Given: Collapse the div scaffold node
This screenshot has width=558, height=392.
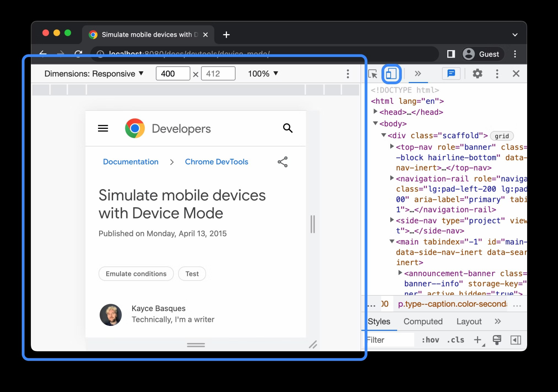Looking at the screenshot, I should pos(383,135).
